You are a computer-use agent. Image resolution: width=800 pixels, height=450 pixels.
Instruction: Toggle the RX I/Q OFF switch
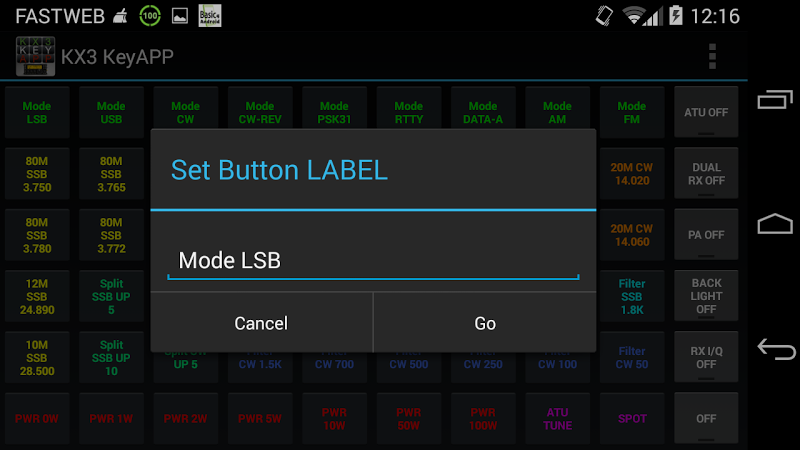[706, 357]
